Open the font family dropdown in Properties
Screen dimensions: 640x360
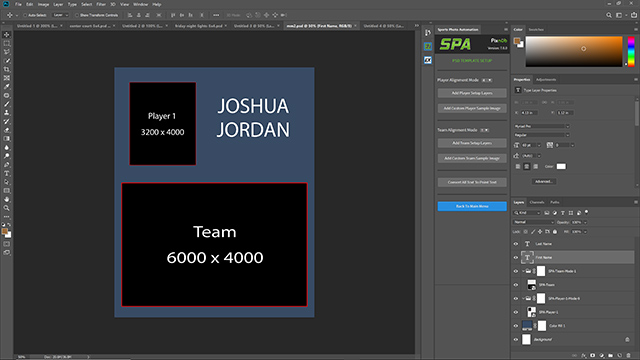[x=541, y=126]
